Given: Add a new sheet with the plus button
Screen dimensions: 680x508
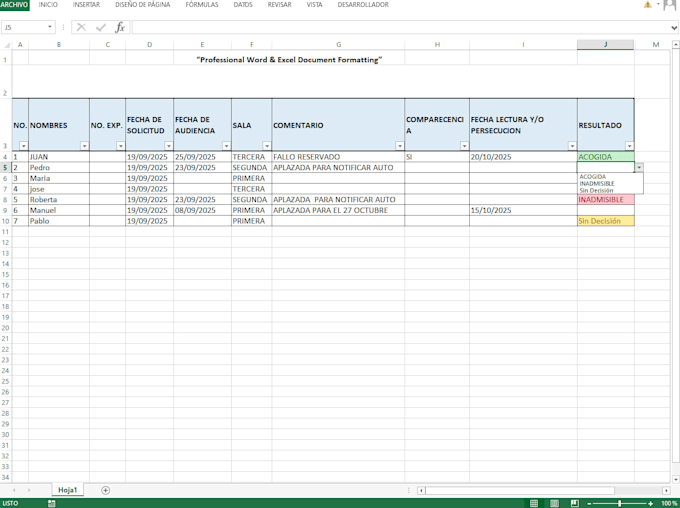Looking at the screenshot, I should (x=105, y=490).
